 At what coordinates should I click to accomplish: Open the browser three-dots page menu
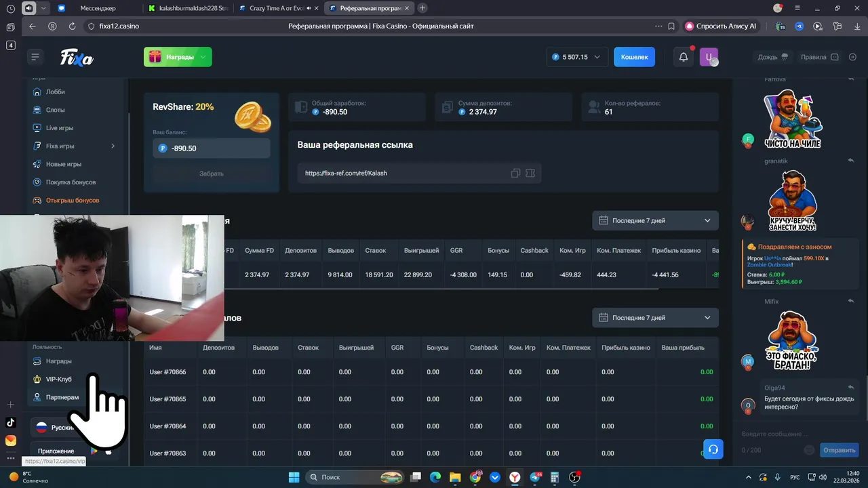point(658,26)
